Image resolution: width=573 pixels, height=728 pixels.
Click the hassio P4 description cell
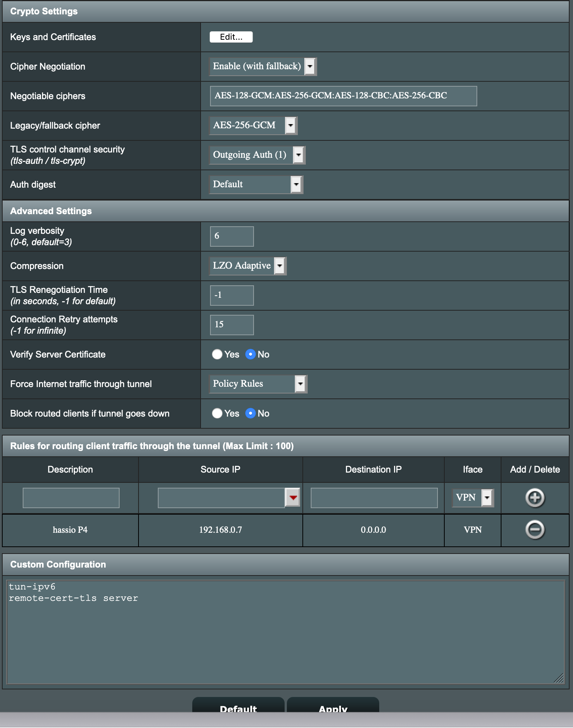point(70,530)
